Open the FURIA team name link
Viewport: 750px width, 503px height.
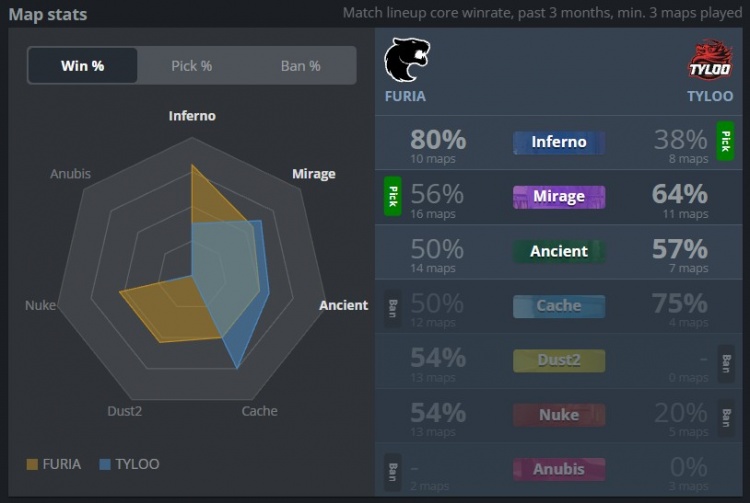click(405, 96)
